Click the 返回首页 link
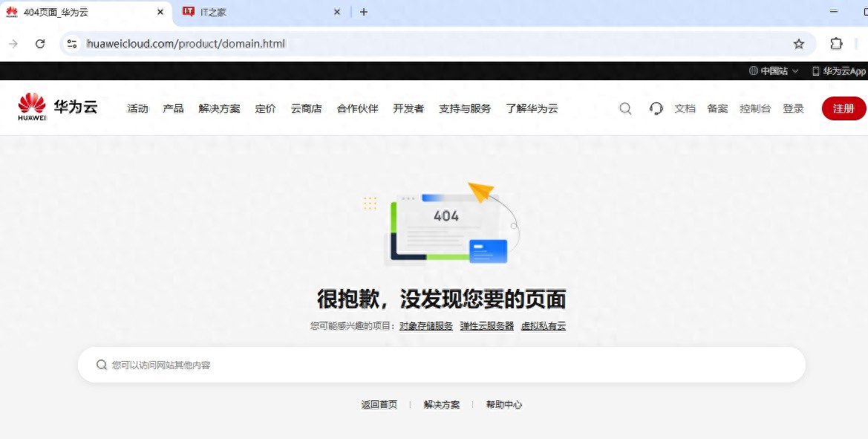Image resolution: width=868 pixels, height=439 pixels. (x=379, y=405)
